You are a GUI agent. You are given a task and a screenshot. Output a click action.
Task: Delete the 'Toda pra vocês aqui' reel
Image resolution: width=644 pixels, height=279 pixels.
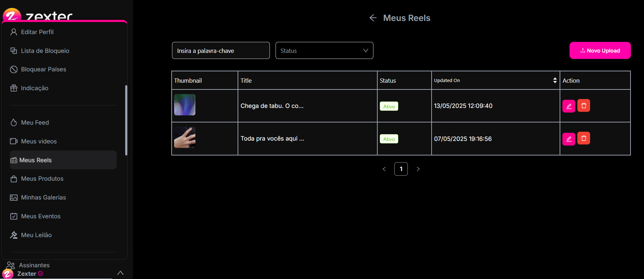pyautogui.click(x=583, y=138)
